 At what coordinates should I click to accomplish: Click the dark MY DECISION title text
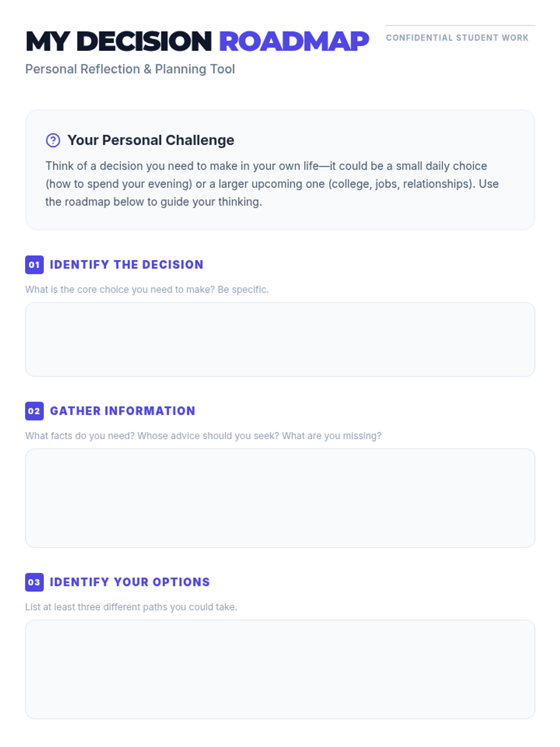119,41
